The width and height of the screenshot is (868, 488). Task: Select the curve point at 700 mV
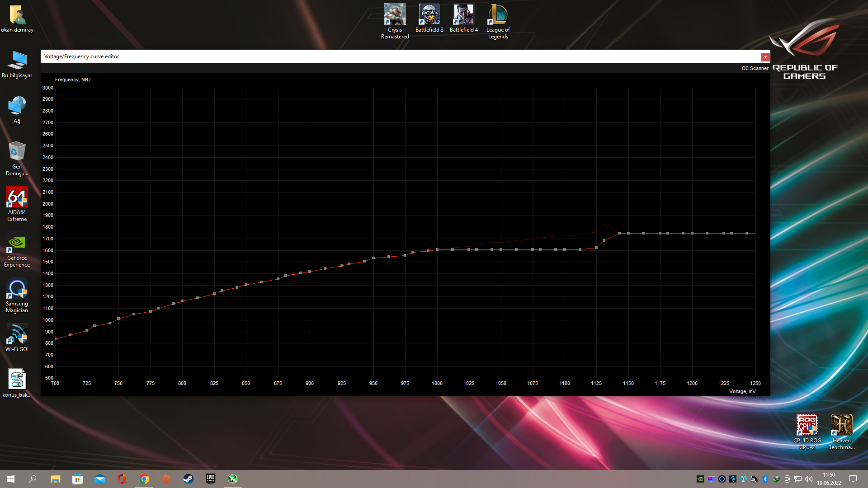[56, 339]
